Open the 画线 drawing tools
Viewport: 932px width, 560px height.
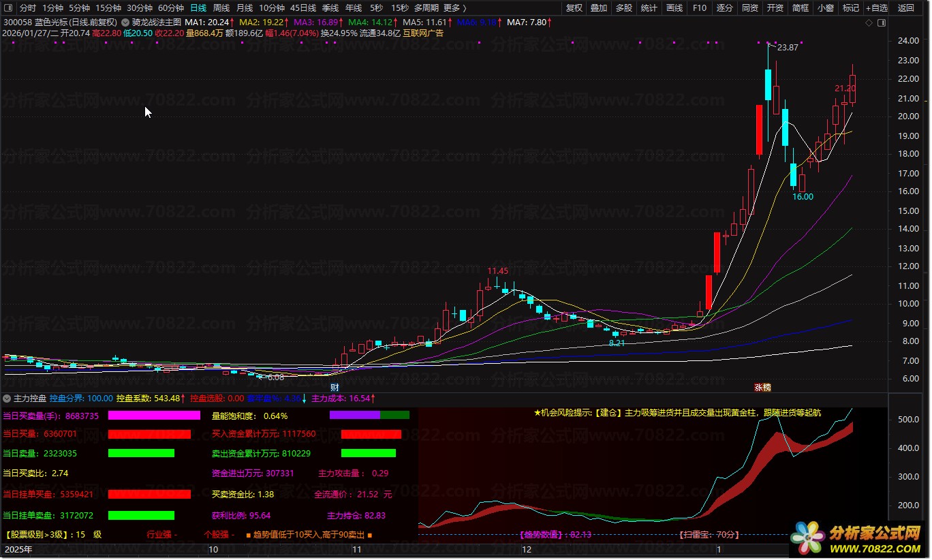[x=674, y=8]
